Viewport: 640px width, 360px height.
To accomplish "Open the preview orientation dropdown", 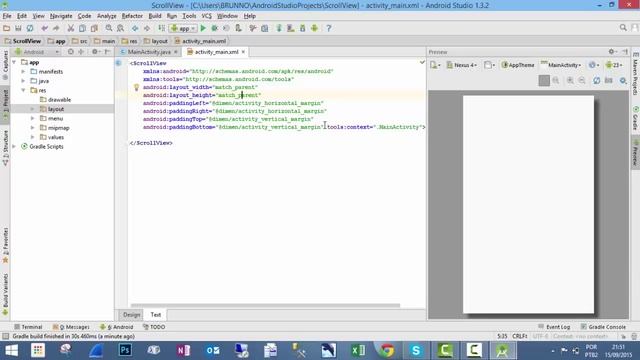I will 489,65.
